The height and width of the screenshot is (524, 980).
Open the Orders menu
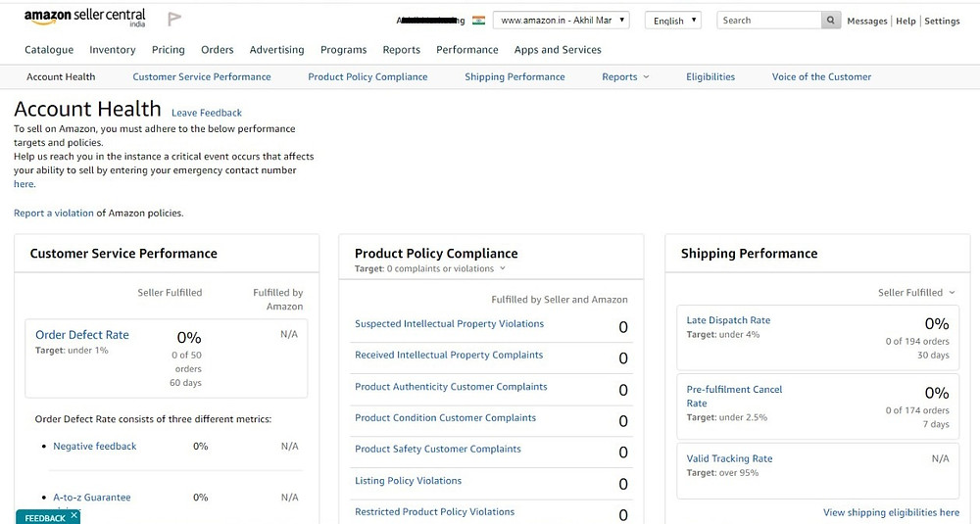pyautogui.click(x=217, y=49)
